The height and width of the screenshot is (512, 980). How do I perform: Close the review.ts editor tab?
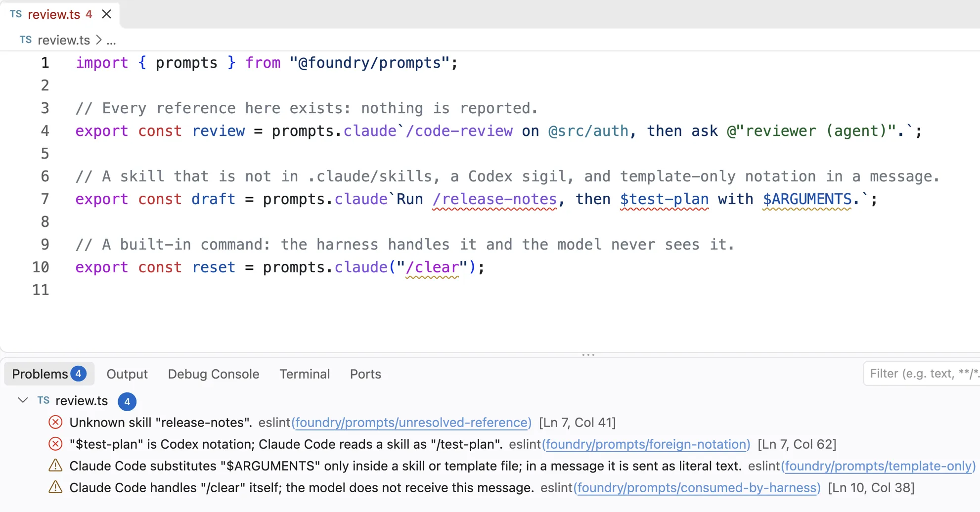[106, 14]
